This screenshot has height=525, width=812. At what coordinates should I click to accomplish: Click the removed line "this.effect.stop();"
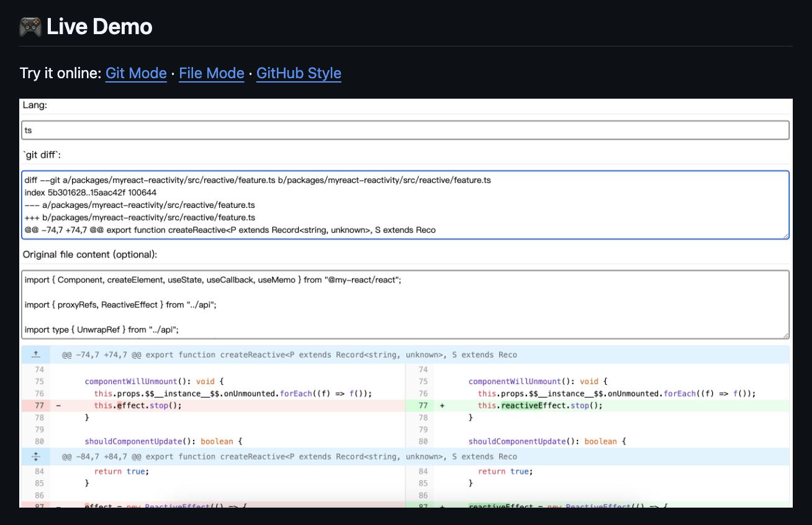click(x=138, y=406)
